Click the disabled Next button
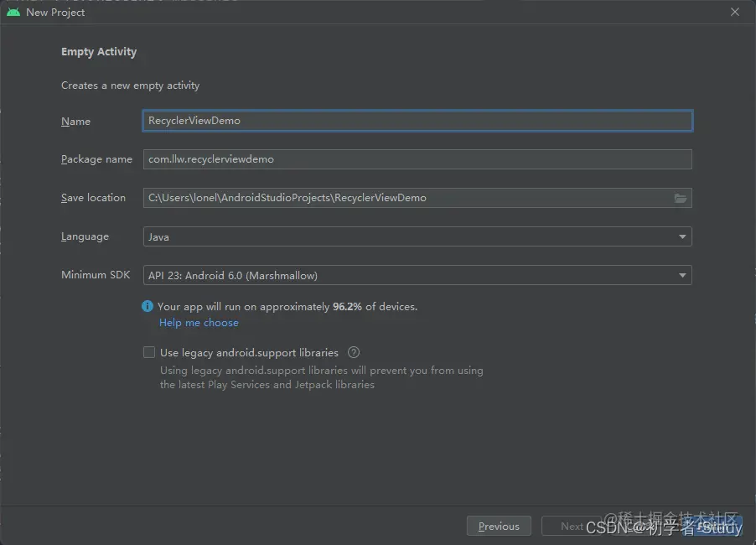The width and height of the screenshot is (756, 545). click(x=572, y=527)
